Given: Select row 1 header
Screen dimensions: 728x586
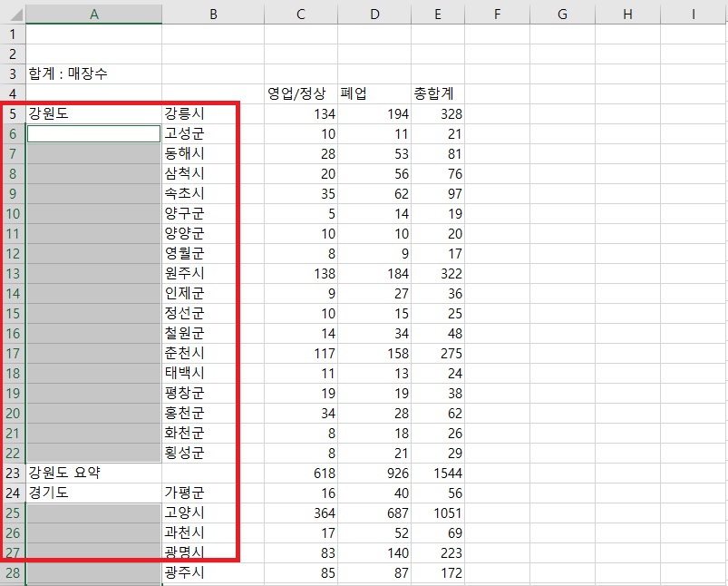Looking at the screenshot, I should (13, 34).
